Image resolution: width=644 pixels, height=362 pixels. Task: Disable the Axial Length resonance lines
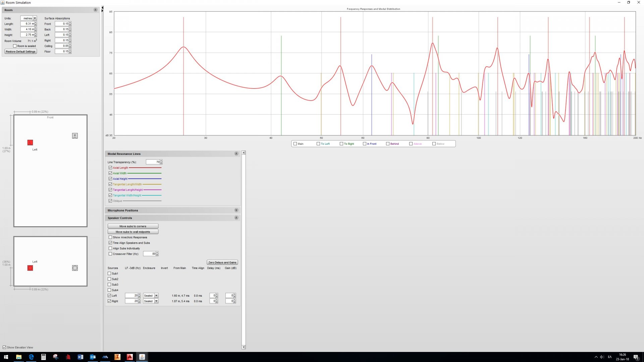(x=110, y=168)
